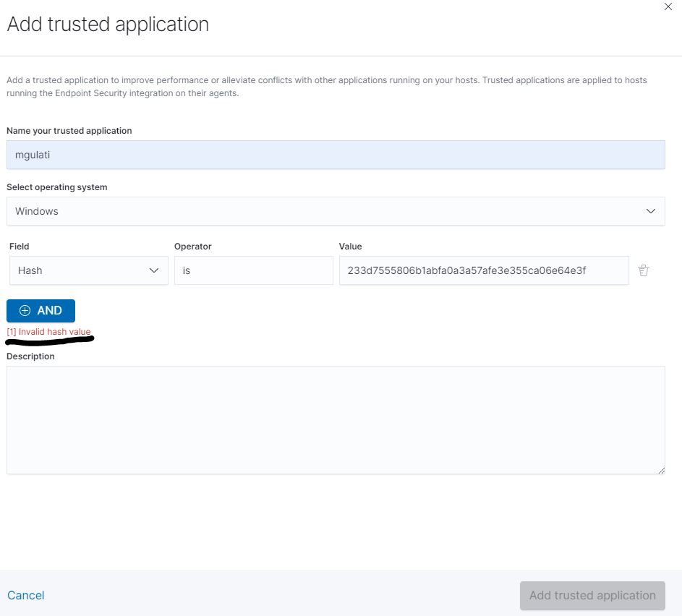This screenshot has width=682, height=616.
Task: Open the Select operating system dropdown
Action: tap(336, 211)
